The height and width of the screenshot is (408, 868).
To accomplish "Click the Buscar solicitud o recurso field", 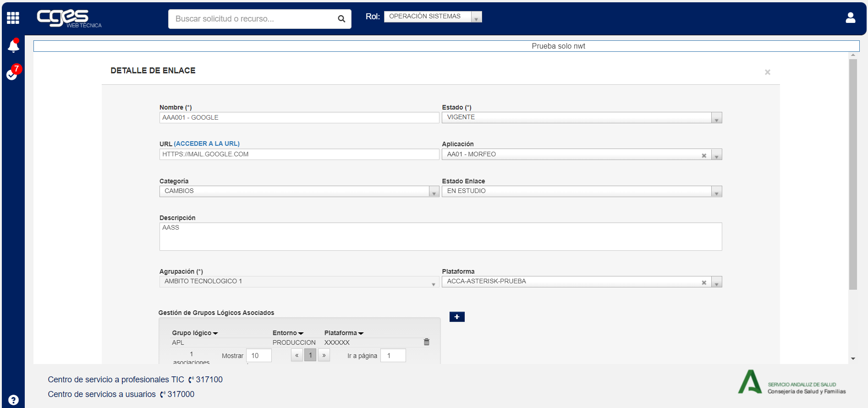I will 260,19.
